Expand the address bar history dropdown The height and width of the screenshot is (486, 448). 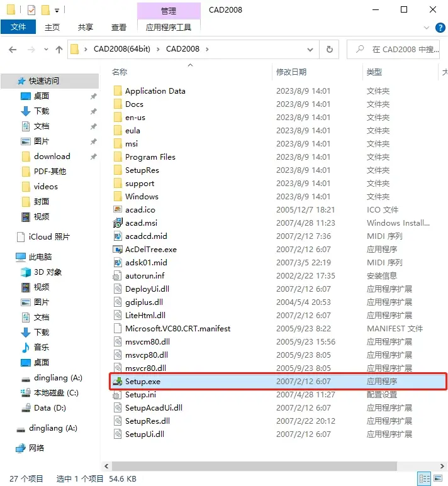[310, 50]
